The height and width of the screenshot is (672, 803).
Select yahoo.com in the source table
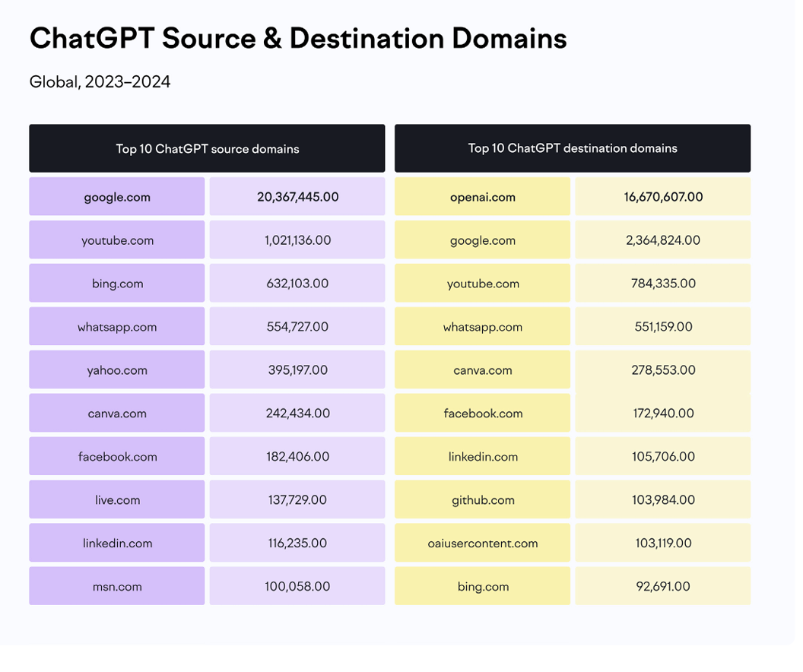click(117, 370)
